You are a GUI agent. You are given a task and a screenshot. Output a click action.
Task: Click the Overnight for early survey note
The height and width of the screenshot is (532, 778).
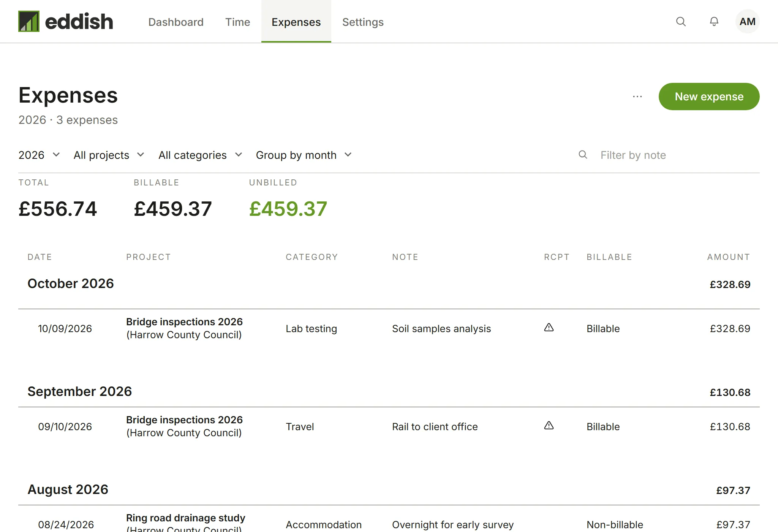[x=453, y=525]
